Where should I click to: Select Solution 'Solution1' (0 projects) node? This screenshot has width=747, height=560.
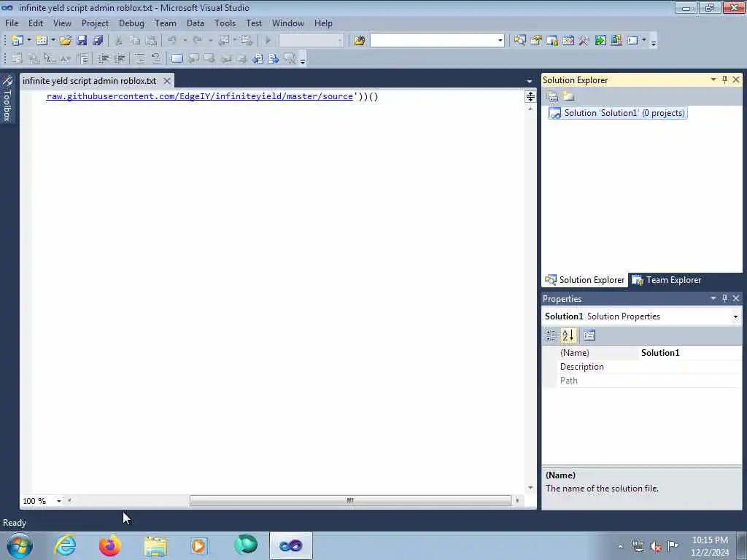[x=617, y=113]
